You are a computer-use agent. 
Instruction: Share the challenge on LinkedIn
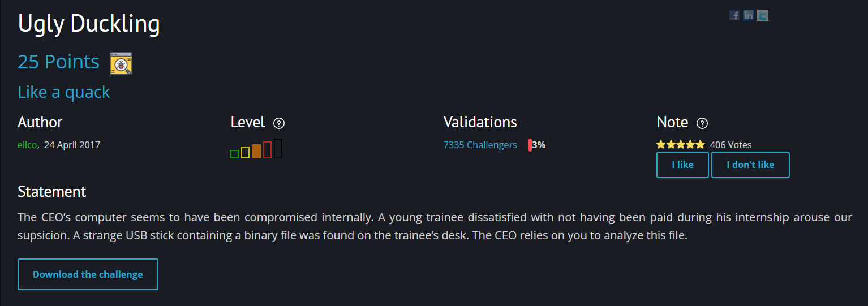(748, 15)
